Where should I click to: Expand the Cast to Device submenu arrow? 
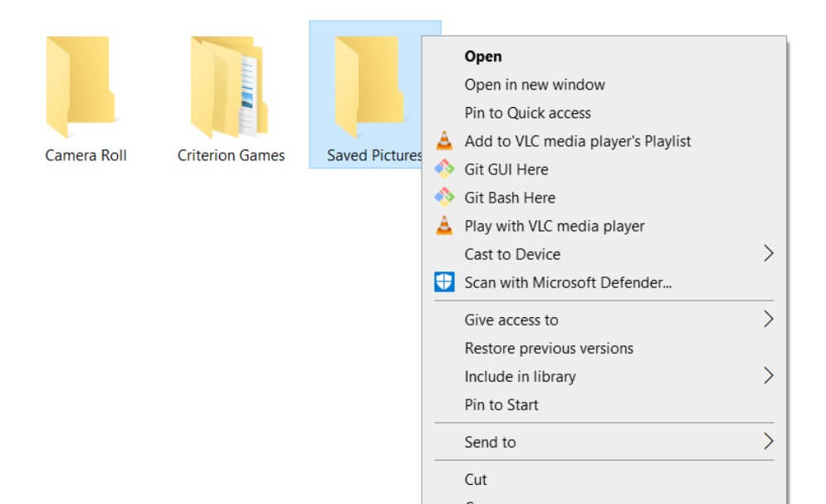[x=768, y=254]
